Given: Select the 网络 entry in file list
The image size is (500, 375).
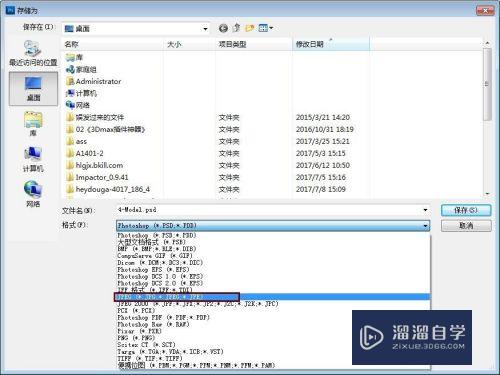Looking at the screenshot, I should pos(78,105).
